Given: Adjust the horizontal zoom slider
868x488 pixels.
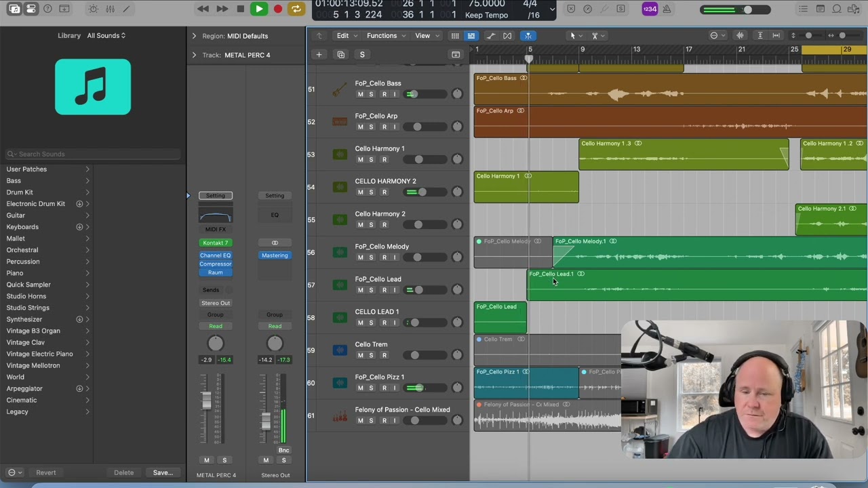Looking at the screenshot, I should pyautogui.click(x=842, y=35).
